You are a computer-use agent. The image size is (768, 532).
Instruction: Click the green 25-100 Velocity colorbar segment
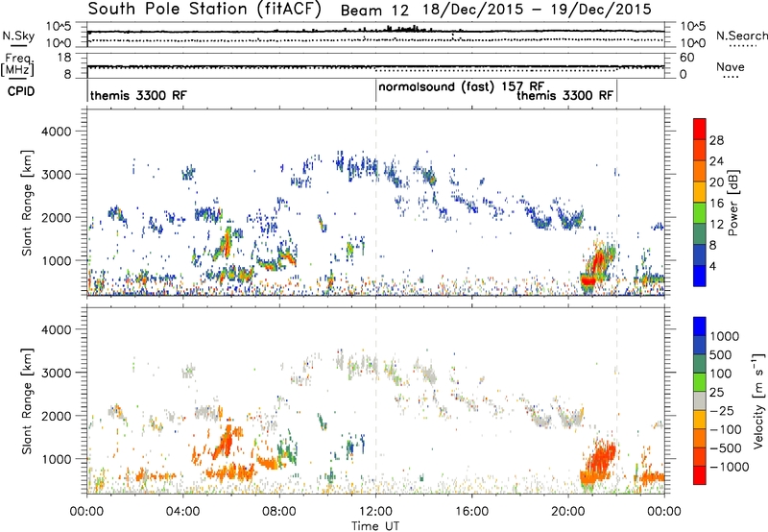(700, 382)
